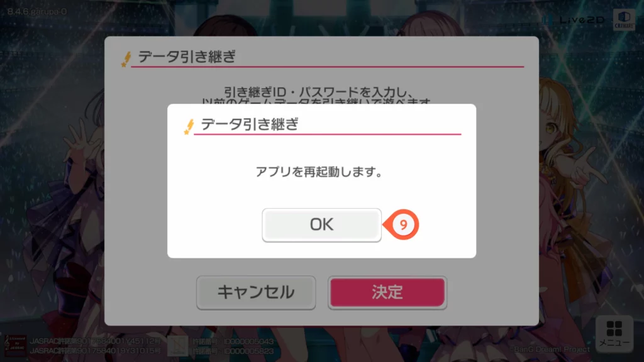Image resolution: width=644 pixels, height=362 pixels.
Task: Click the background dialog title データ引き継ぎ
Action: pos(186,57)
